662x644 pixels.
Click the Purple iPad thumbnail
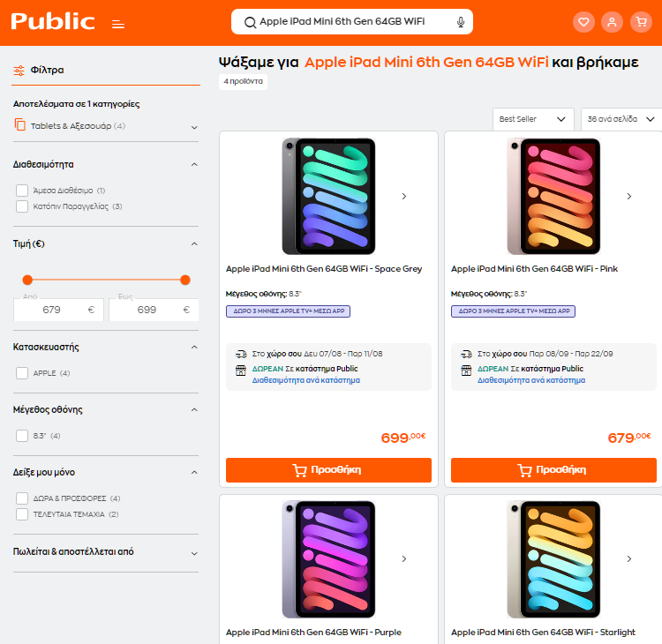(328, 559)
